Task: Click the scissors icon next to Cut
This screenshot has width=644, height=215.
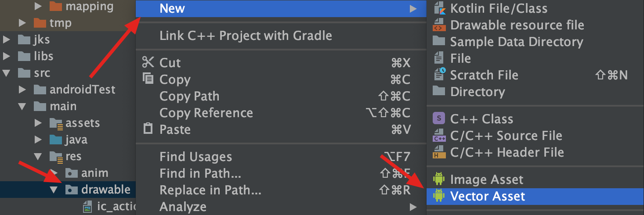Action: coord(148,62)
